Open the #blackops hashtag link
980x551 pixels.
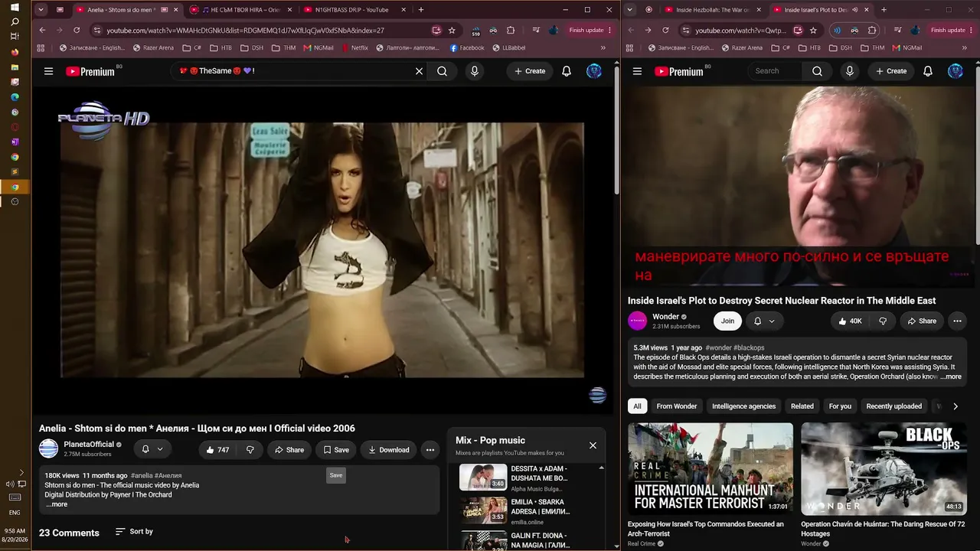click(749, 347)
